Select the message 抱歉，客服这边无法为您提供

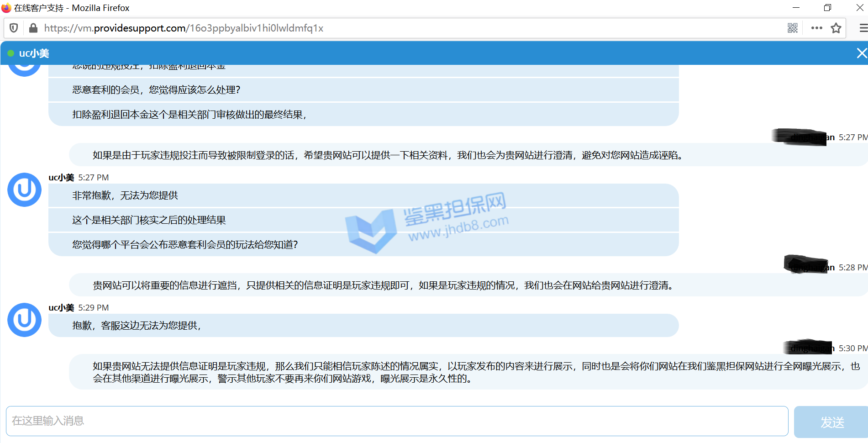click(137, 326)
